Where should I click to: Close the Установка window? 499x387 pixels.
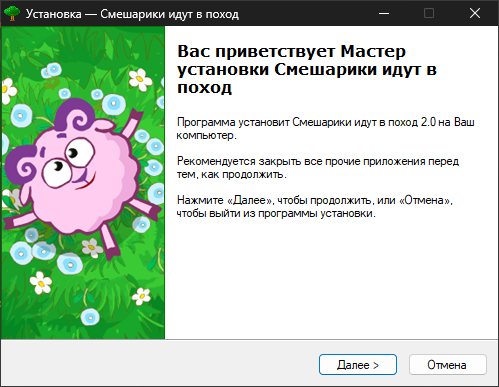pyautogui.click(x=475, y=13)
